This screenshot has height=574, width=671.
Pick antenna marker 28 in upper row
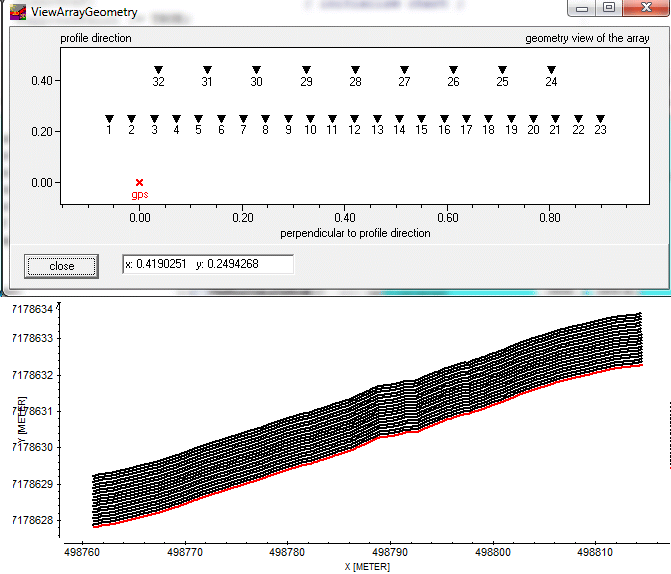tap(355, 70)
